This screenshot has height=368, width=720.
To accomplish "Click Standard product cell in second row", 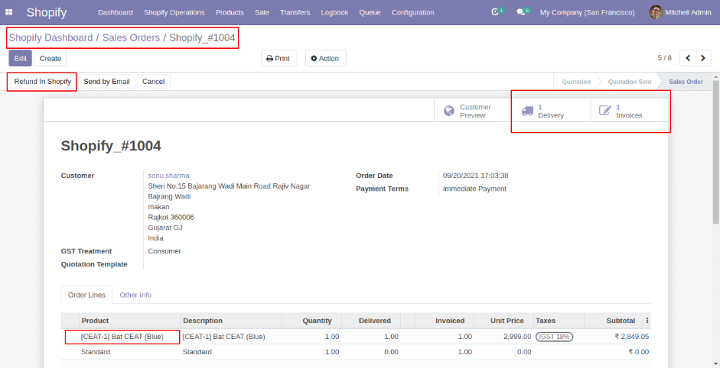I will [x=96, y=352].
